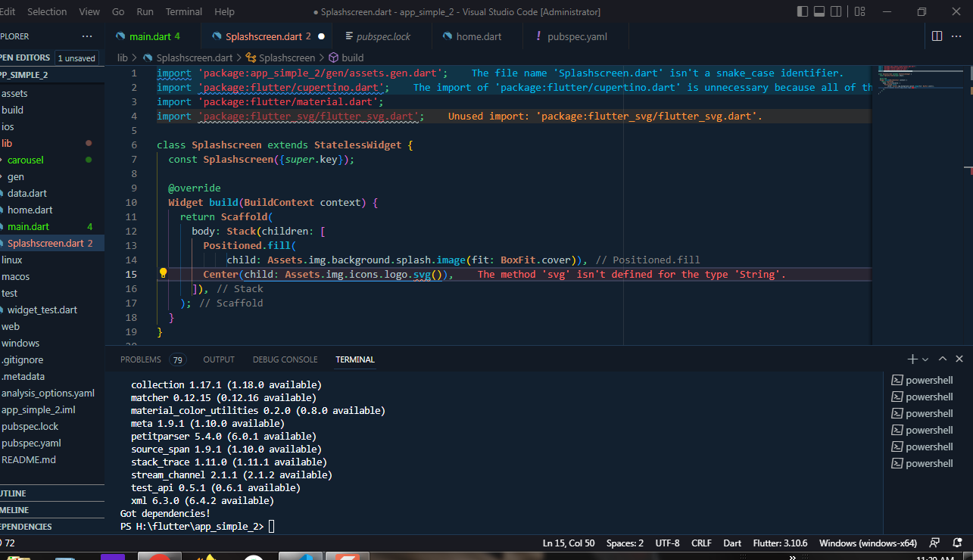Image resolution: width=973 pixels, height=560 pixels.
Task: Switch to pubspec.lock editor tab
Action: tap(383, 36)
